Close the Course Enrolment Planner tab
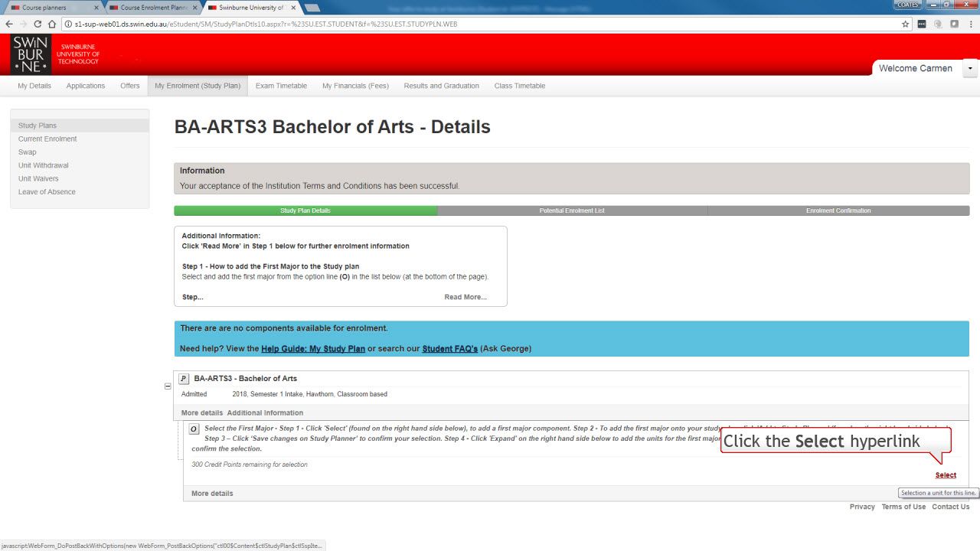The height and width of the screenshot is (551, 980). [194, 7]
